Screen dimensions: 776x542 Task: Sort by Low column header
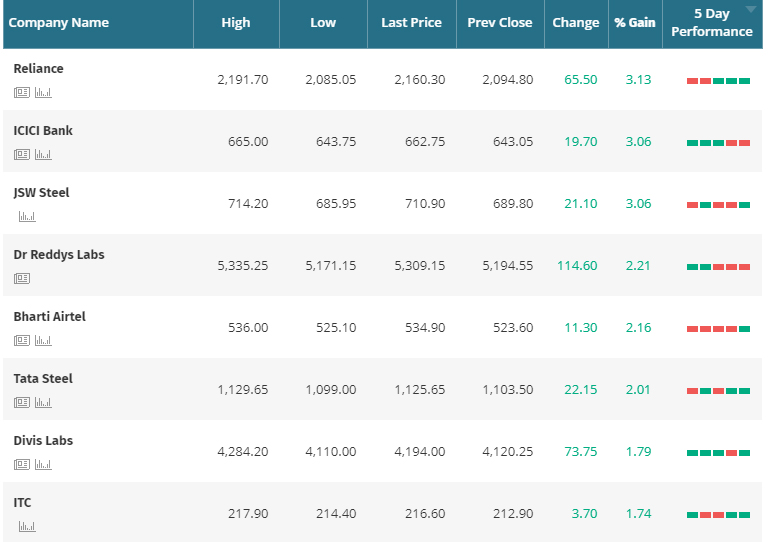[x=323, y=23]
